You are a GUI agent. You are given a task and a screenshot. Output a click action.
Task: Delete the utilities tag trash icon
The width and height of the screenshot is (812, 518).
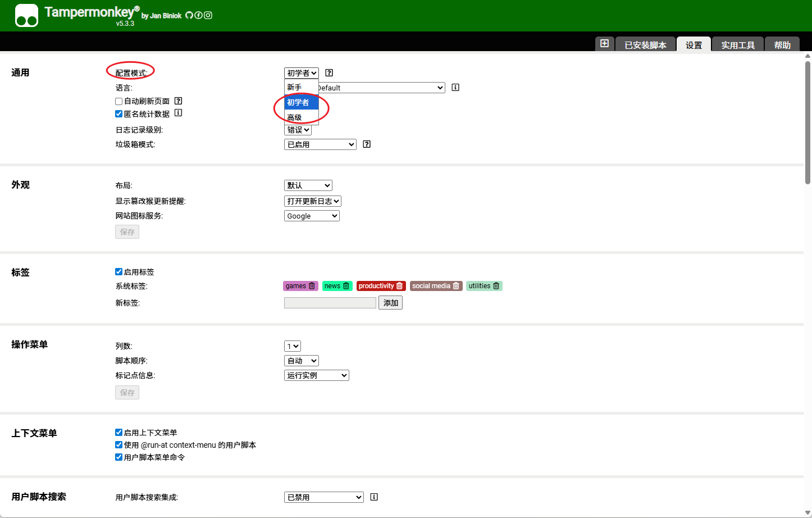click(496, 286)
